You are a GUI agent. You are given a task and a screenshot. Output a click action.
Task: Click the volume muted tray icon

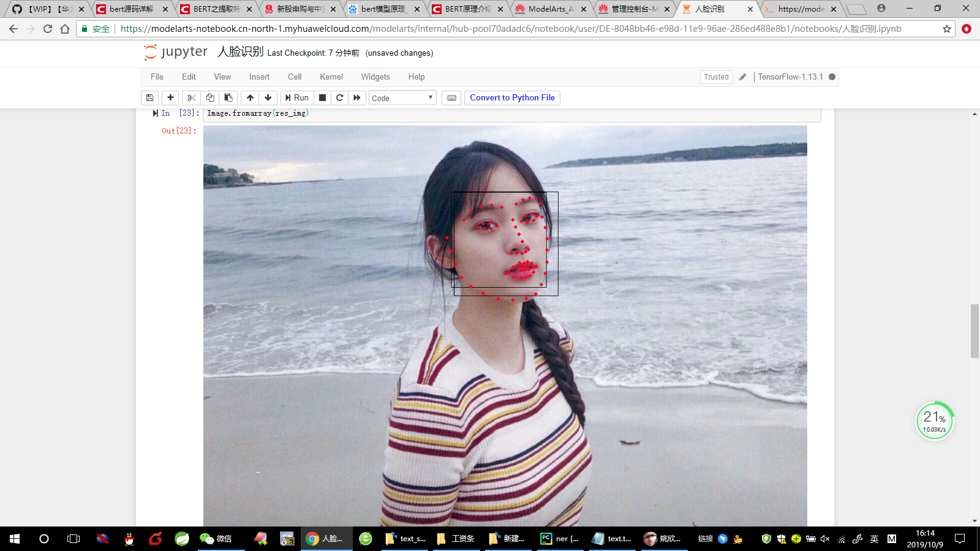point(825,539)
